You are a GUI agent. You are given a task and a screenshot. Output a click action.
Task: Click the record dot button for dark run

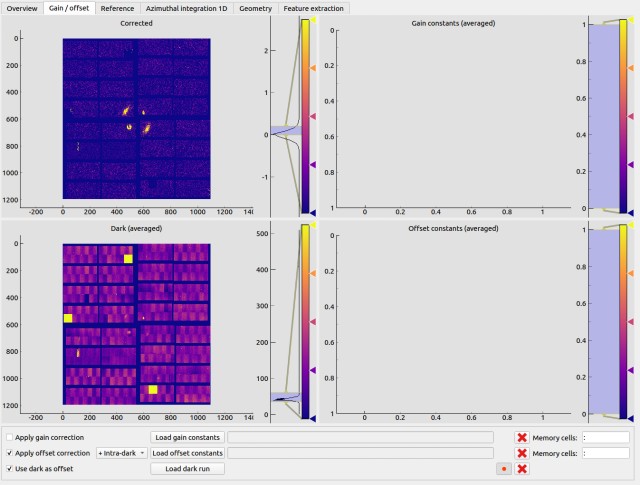tap(504, 469)
